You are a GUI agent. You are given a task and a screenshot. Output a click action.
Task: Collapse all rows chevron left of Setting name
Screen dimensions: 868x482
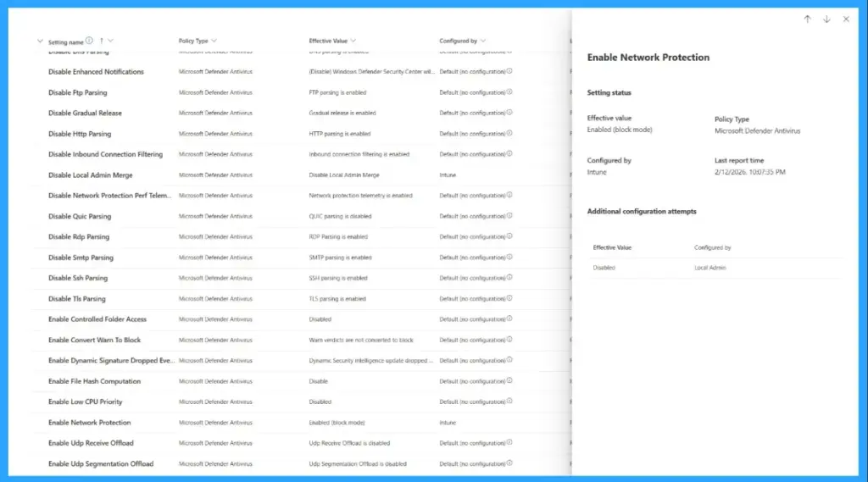(x=40, y=41)
